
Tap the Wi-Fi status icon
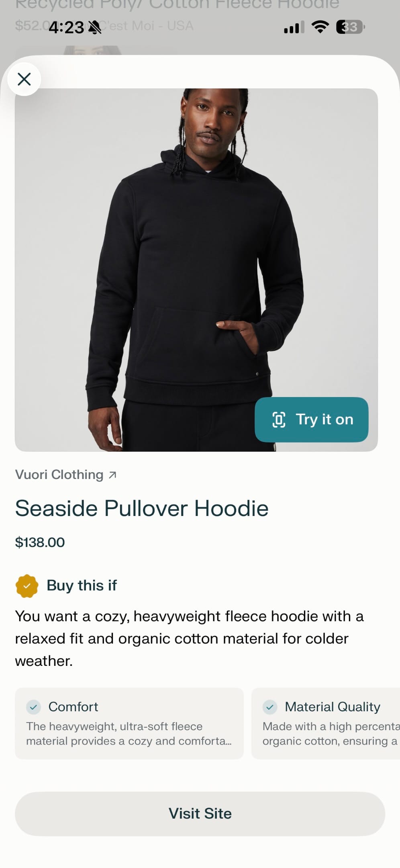[320, 27]
